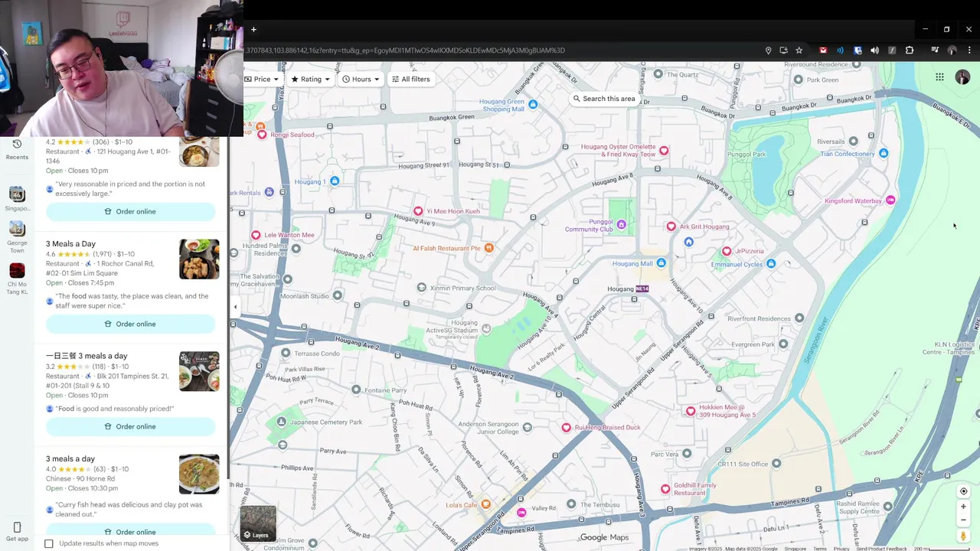Image resolution: width=980 pixels, height=551 pixels.
Task: Open the Rating filter dropdown
Action: [x=310, y=79]
